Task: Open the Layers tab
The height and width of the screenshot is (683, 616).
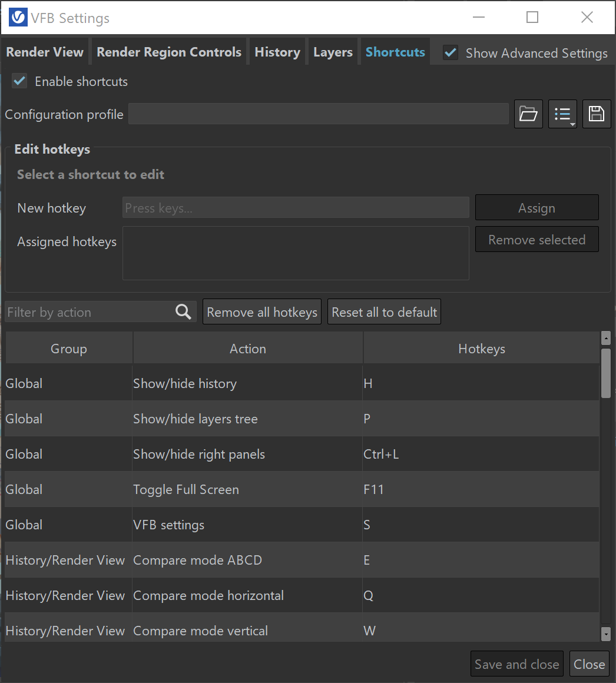Action: coord(333,52)
